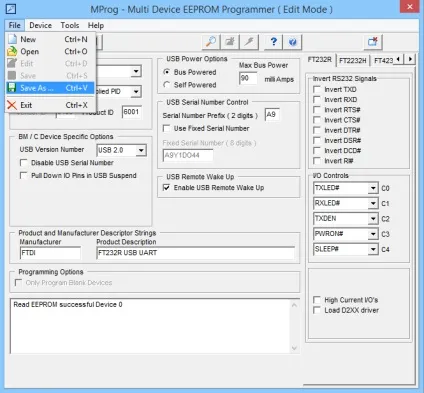Check Pull Down IO Pins in USB Suspend
Viewport: 424px width, 393px height.
[23, 175]
